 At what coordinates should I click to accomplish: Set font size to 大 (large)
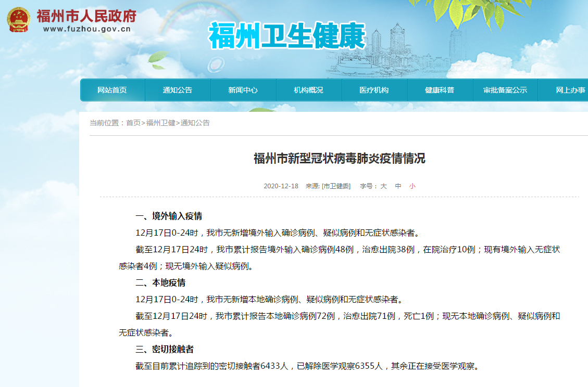point(383,186)
